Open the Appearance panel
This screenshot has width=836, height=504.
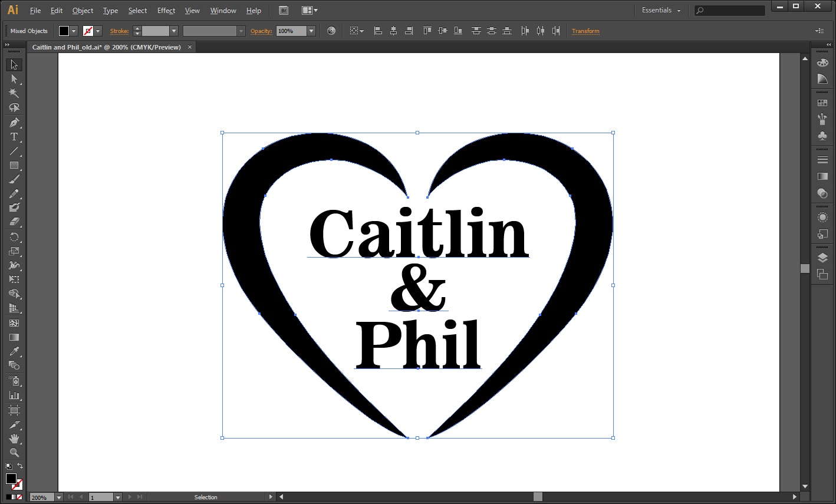[822, 218]
